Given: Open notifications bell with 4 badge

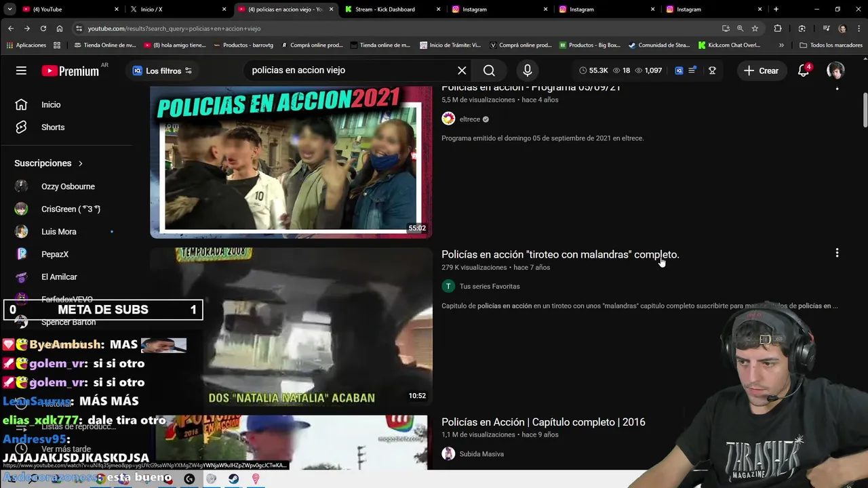Looking at the screenshot, I should click(804, 70).
